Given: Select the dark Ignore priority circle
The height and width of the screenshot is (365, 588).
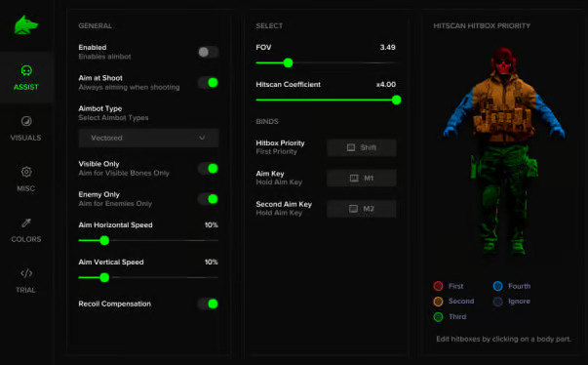Looking at the screenshot, I should pos(498,302).
